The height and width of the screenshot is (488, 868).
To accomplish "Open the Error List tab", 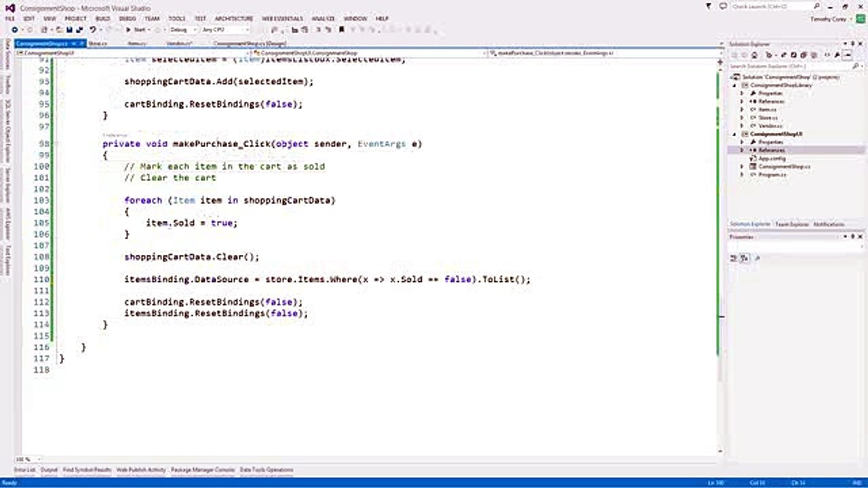I will 24,470.
